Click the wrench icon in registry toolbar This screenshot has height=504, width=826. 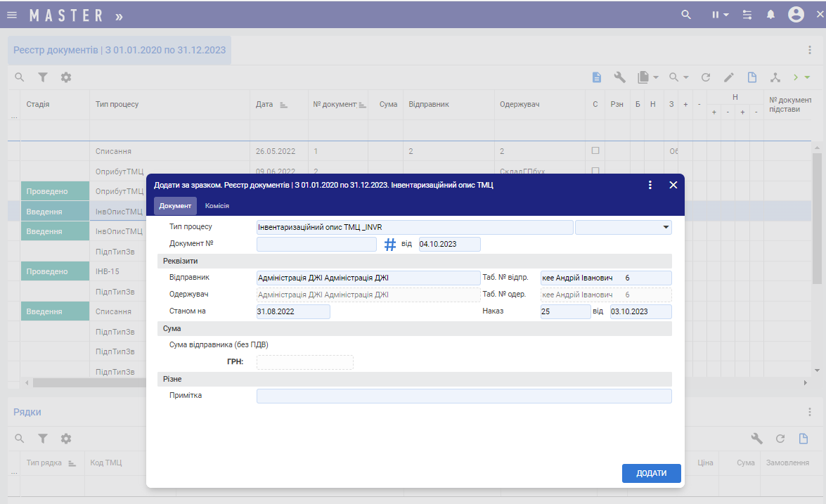click(x=619, y=77)
